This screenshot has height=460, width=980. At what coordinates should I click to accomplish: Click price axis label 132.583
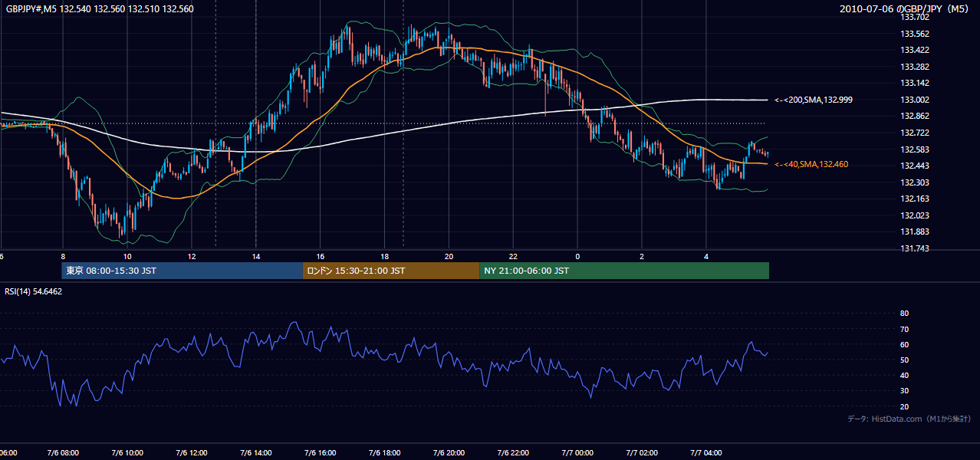pyautogui.click(x=916, y=149)
